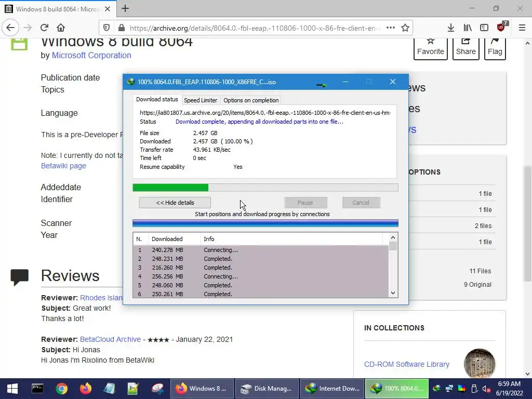This screenshot has height=399, width=532.
Task: Select connection row 2 with 248.231 MB
Action: click(x=261, y=259)
